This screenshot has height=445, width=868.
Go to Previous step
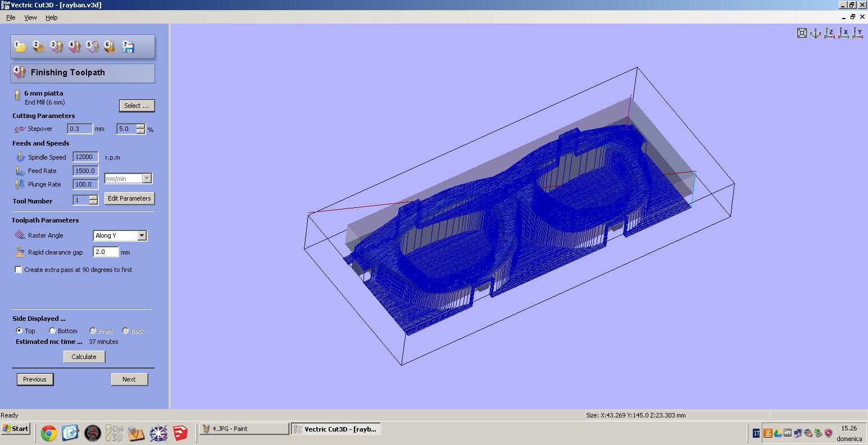(35, 379)
